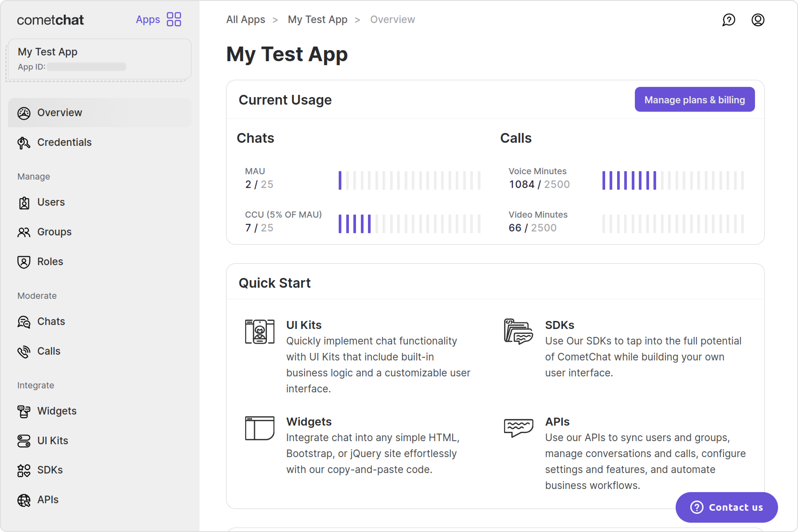Click the Voice Minutes usage bar

(x=673, y=180)
